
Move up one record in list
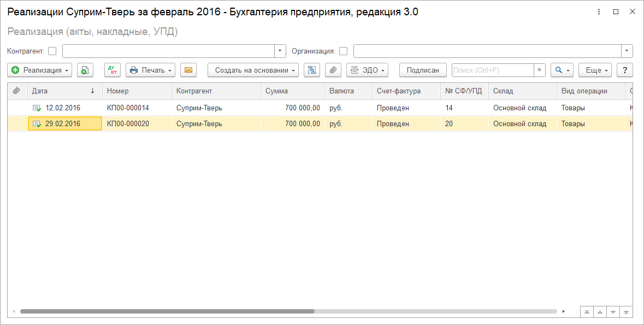point(600,312)
